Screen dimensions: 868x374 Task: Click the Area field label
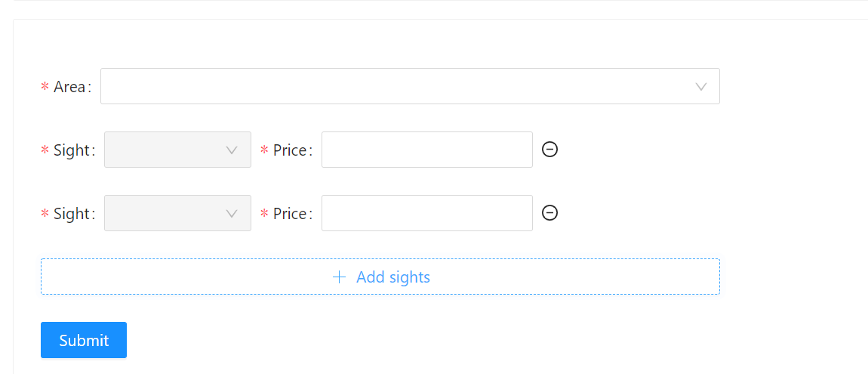tap(69, 87)
